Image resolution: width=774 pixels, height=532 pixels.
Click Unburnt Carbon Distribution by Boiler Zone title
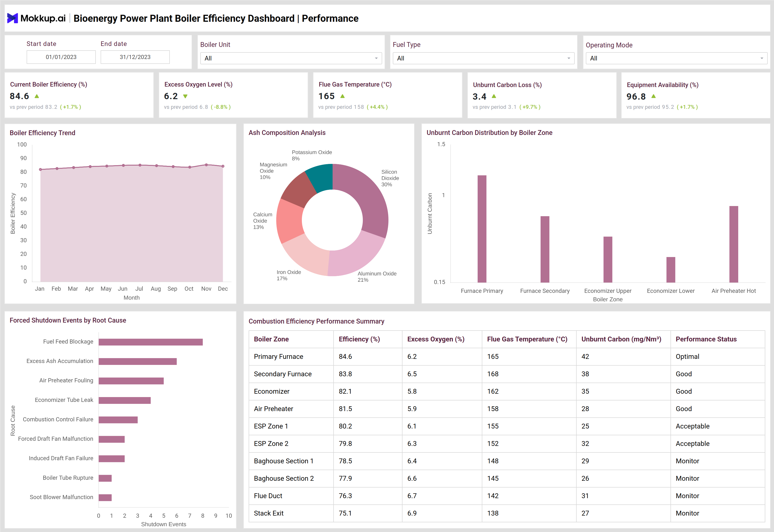489,133
